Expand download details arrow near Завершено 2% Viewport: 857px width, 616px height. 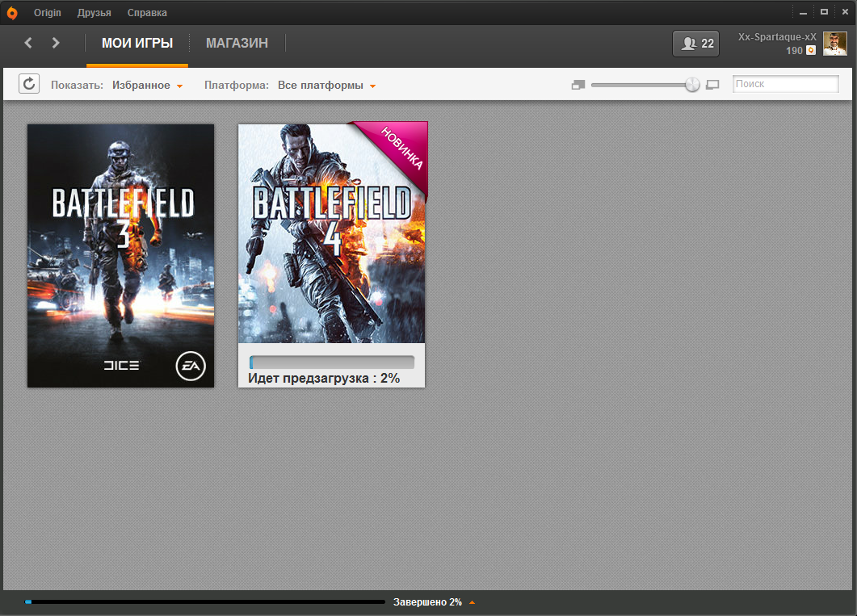coord(473,602)
